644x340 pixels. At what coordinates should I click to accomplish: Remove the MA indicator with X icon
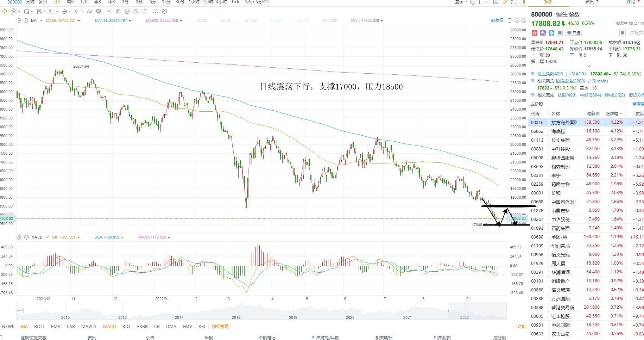point(26,20)
